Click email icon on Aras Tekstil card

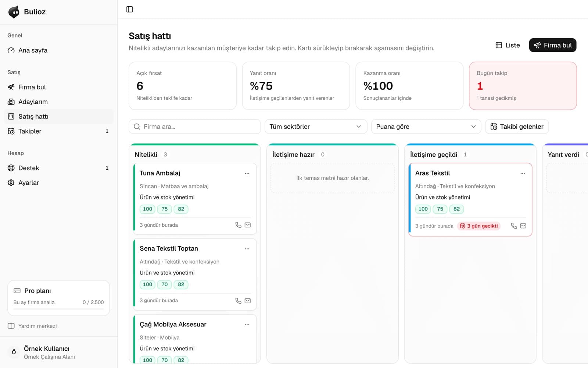523,226
